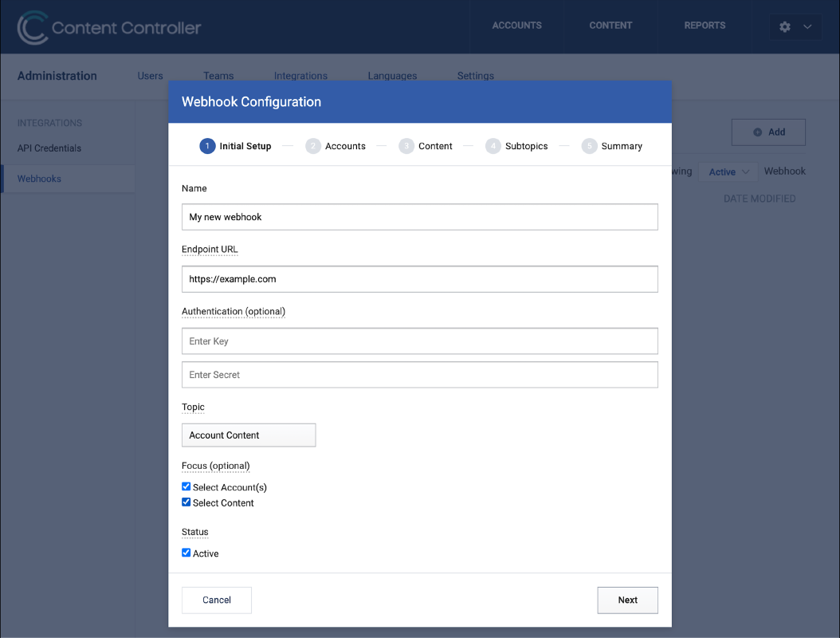The height and width of the screenshot is (638, 840).
Task: Expand the chevron next to gear icon
Action: (807, 27)
